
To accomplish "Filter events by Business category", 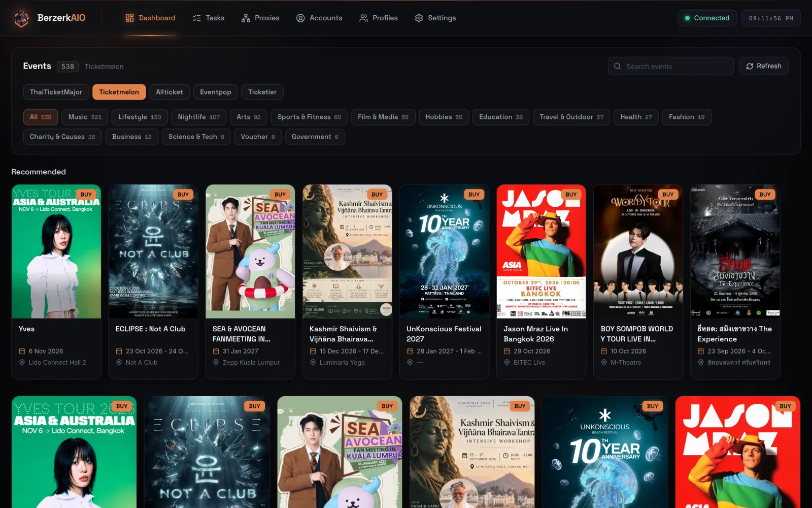I will click(132, 137).
